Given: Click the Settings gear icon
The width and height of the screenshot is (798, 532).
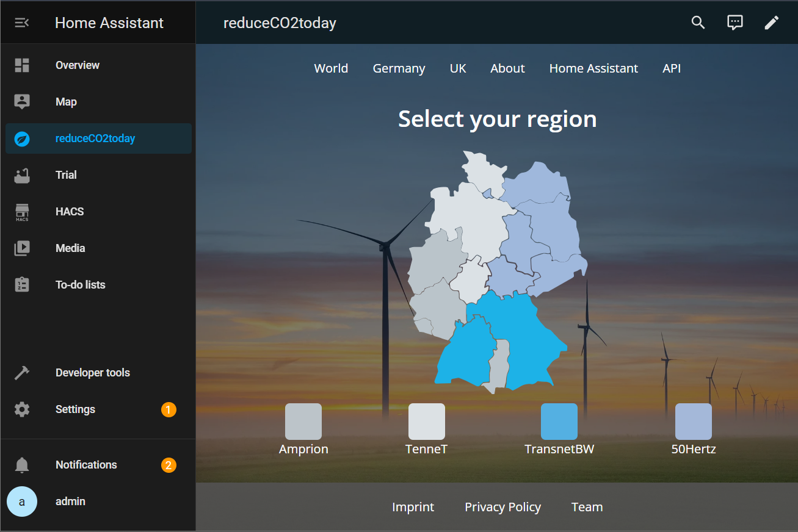Looking at the screenshot, I should pyautogui.click(x=22, y=409).
